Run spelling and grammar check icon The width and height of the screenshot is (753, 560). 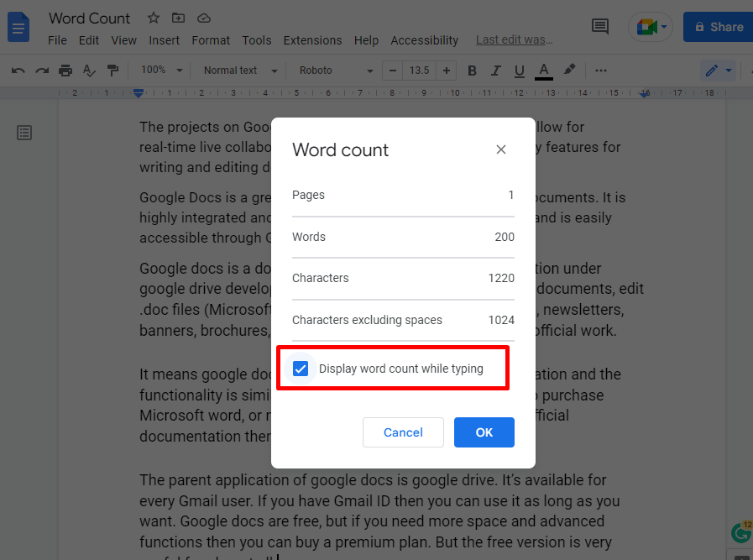point(89,71)
